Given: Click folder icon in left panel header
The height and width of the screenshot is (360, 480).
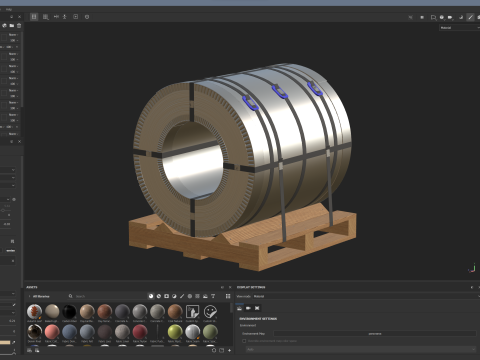Looking at the screenshot, I should point(12,25).
